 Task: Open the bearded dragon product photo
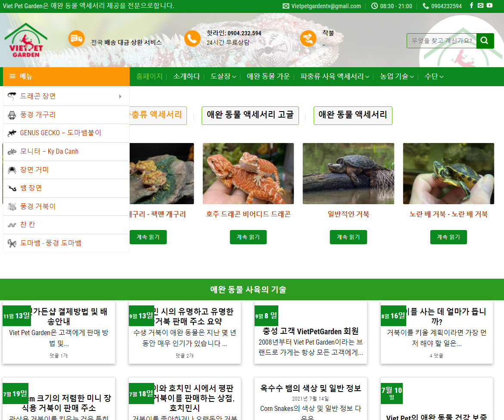point(248,174)
